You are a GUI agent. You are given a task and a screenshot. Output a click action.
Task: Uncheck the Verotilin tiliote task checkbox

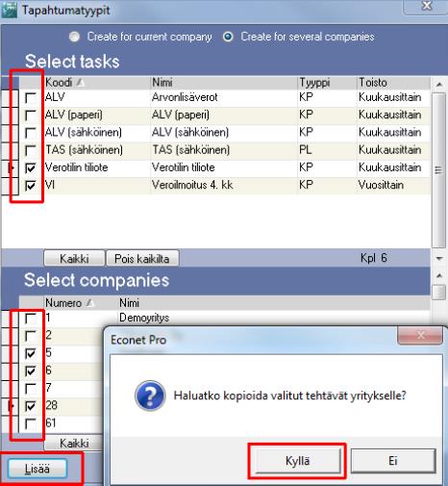pyautogui.click(x=31, y=167)
